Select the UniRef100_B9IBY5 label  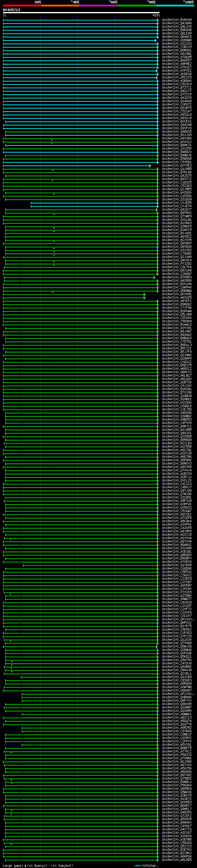click(177, 108)
